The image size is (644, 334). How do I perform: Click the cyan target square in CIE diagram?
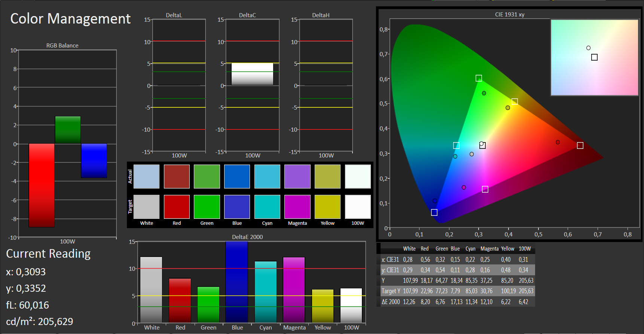pos(456,145)
